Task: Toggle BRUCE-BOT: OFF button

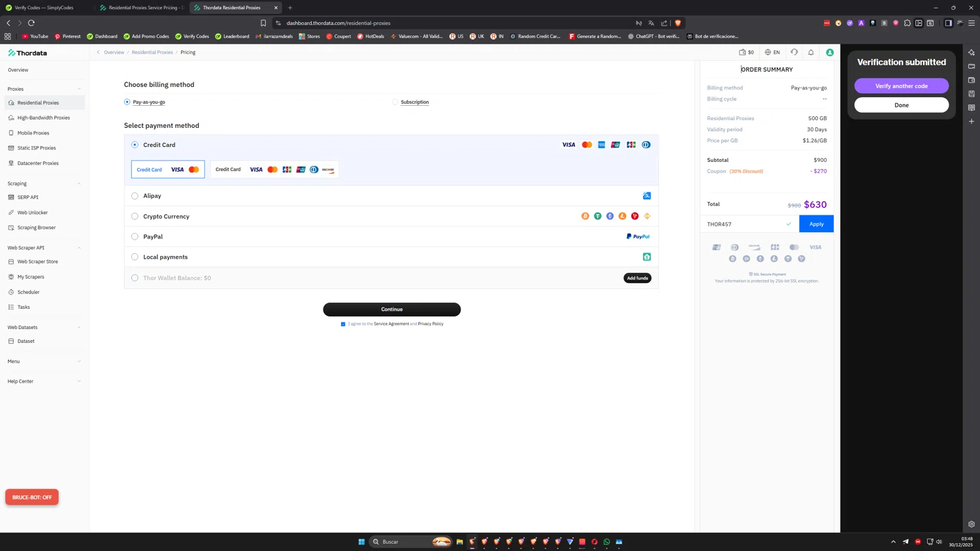Action: (x=32, y=497)
